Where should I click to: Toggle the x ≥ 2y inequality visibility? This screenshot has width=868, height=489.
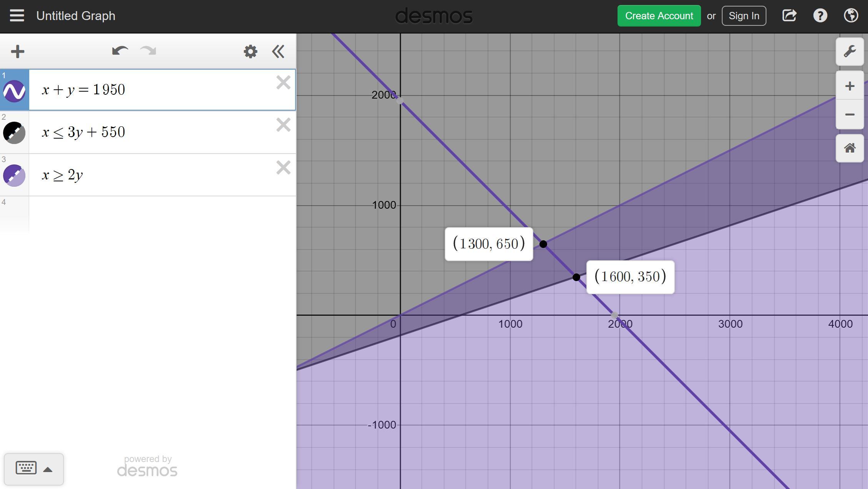point(14,176)
